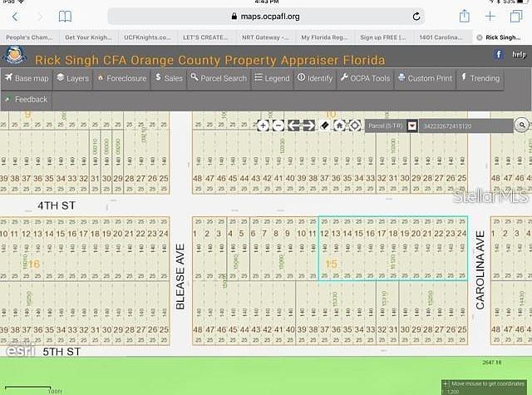Open Parcel Search
The width and height of the screenshot is (532, 395).
219,78
